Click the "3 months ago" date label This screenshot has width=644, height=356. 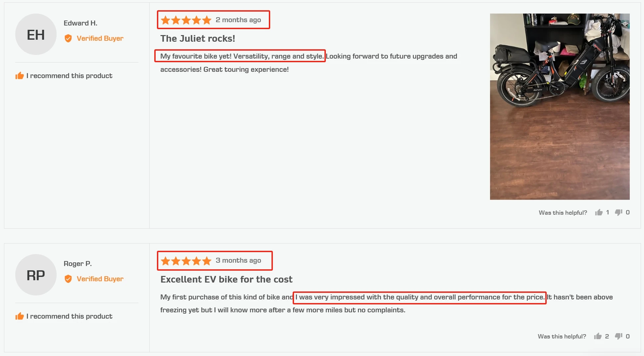[238, 260]
